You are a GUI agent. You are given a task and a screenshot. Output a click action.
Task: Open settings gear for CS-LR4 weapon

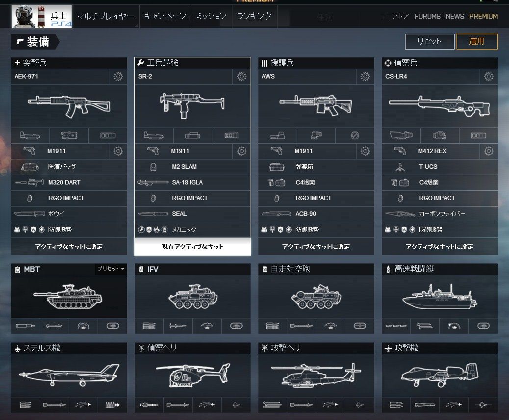[489, 77]
